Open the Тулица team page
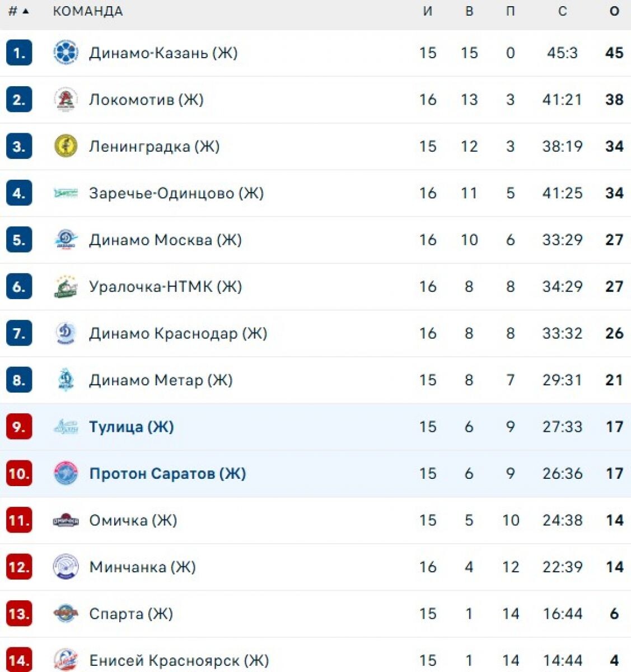 coord(132,426)
